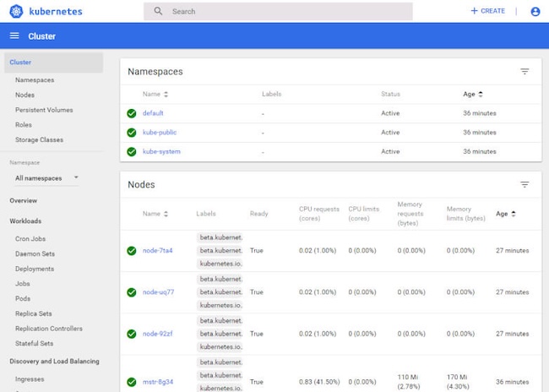This screenshot has height=392, width=549.
Task: Click the Kubernetes logo icon
Action: point(15,11)
